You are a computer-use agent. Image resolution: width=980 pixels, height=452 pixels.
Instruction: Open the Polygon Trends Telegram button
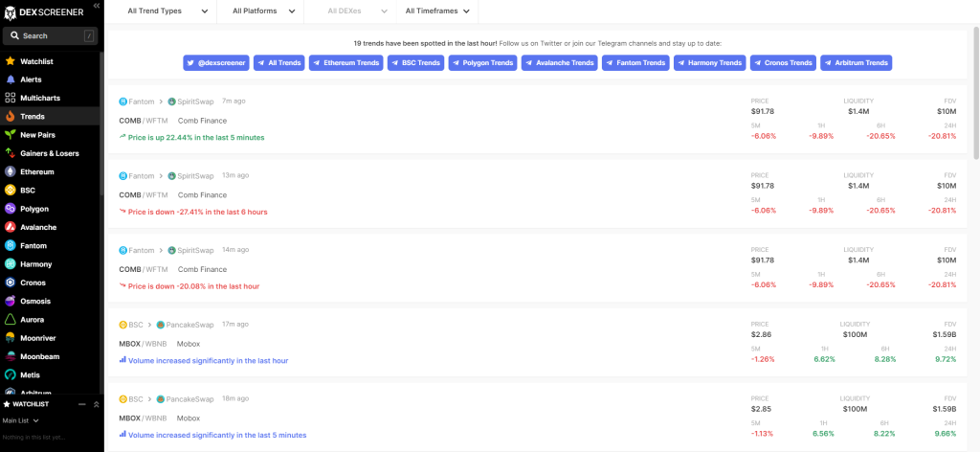coord(482,62)
